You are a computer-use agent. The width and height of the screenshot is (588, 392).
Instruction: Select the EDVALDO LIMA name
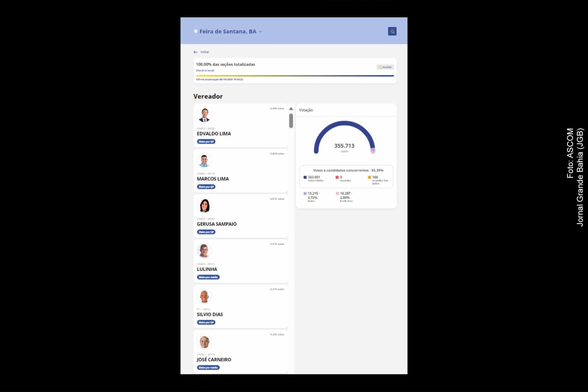pos(214,134)
